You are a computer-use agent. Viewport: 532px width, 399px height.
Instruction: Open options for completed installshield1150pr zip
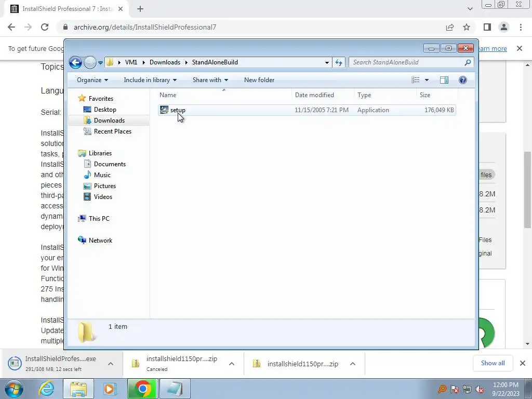pos(353,364)
